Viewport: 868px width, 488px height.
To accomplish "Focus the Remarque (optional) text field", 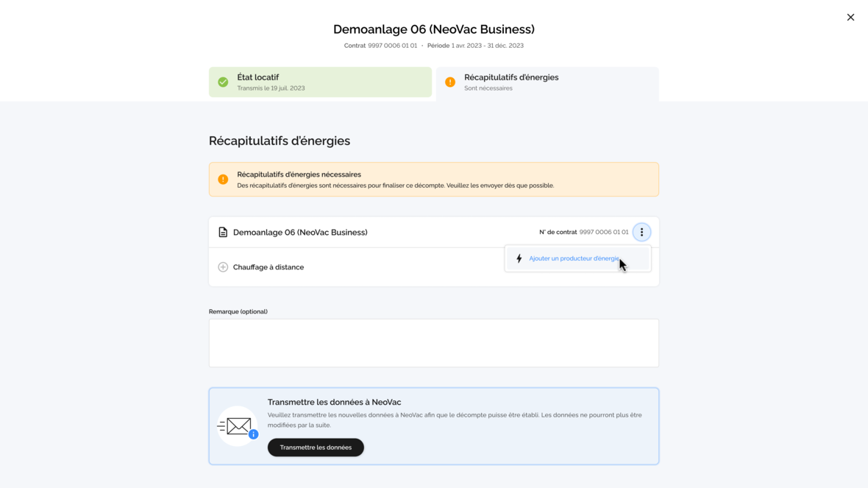I will [433, 343].
